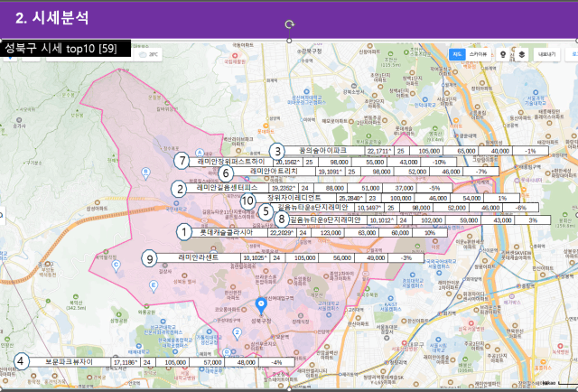Select numbered circle 2 beside 래미안길음센터피스
The height and width of the screenshot is (392, 578).
click(x=180, y=189)
